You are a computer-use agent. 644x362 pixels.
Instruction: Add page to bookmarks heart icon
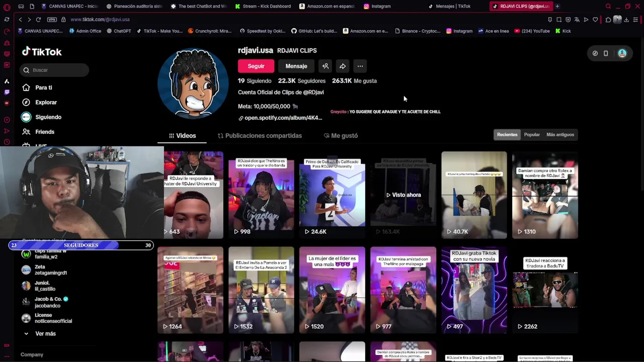(x=595, y=20)
